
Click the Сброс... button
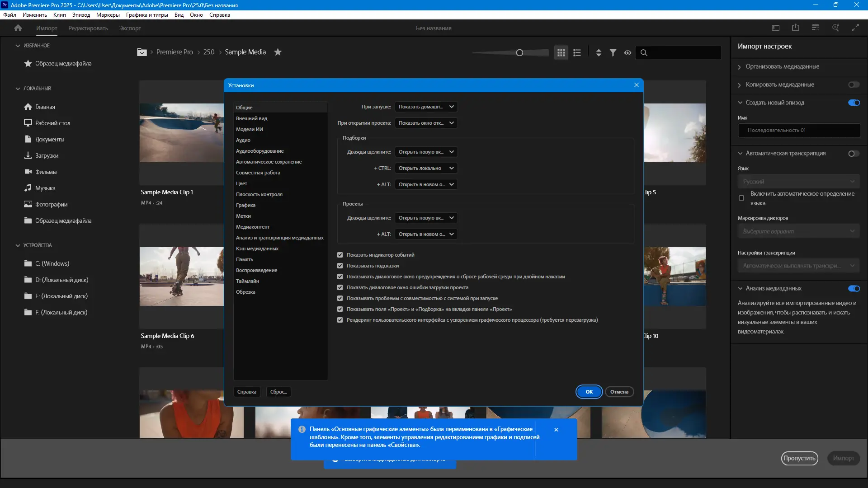coord(278,392)
